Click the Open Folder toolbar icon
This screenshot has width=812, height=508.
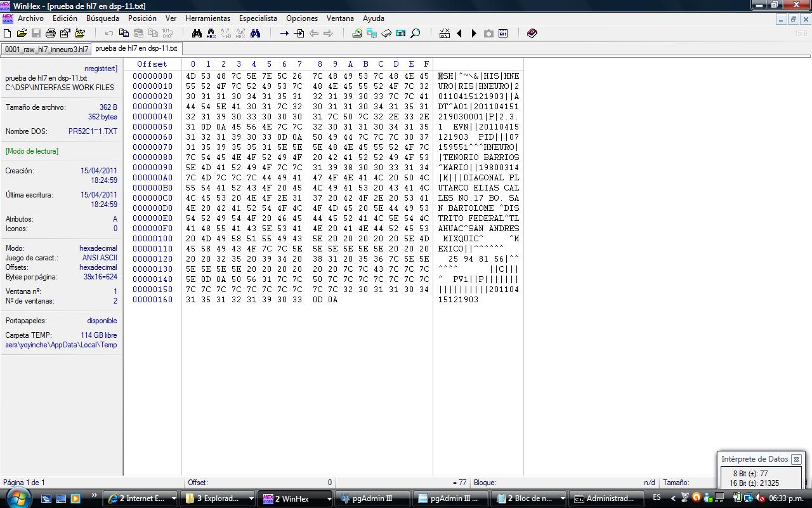click(80, 33)
